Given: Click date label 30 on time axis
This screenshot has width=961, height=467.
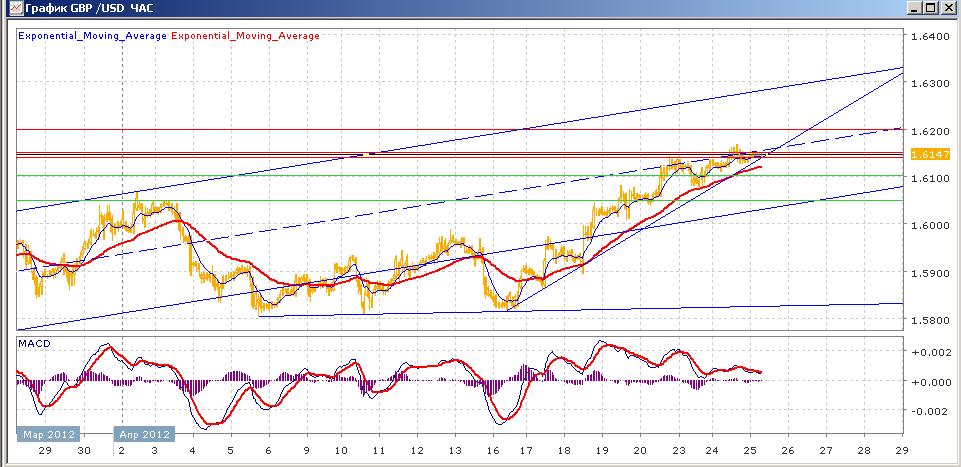Looking at the screenshot, I should point(84,450).
